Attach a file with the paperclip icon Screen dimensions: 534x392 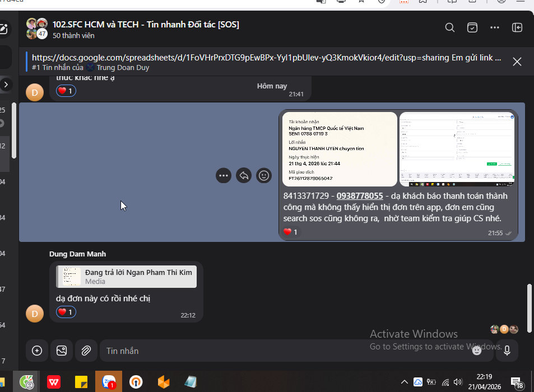pos(86,351)
